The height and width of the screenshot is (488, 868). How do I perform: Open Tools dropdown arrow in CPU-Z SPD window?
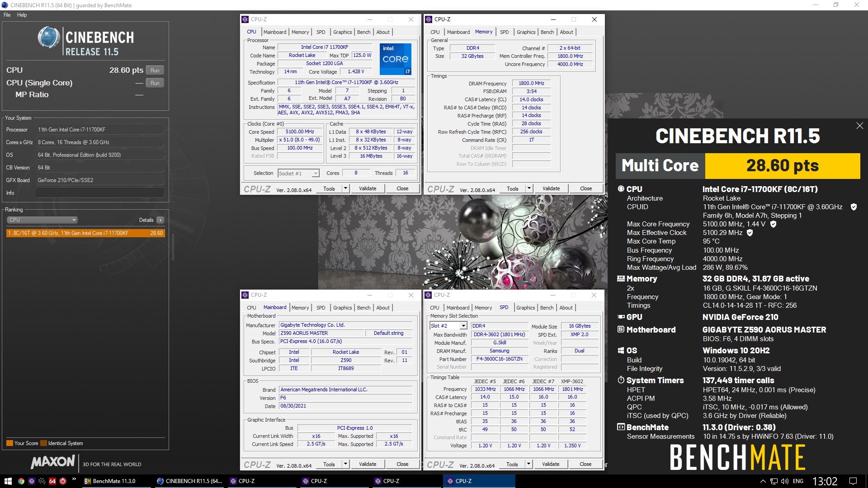coord(528,464)
